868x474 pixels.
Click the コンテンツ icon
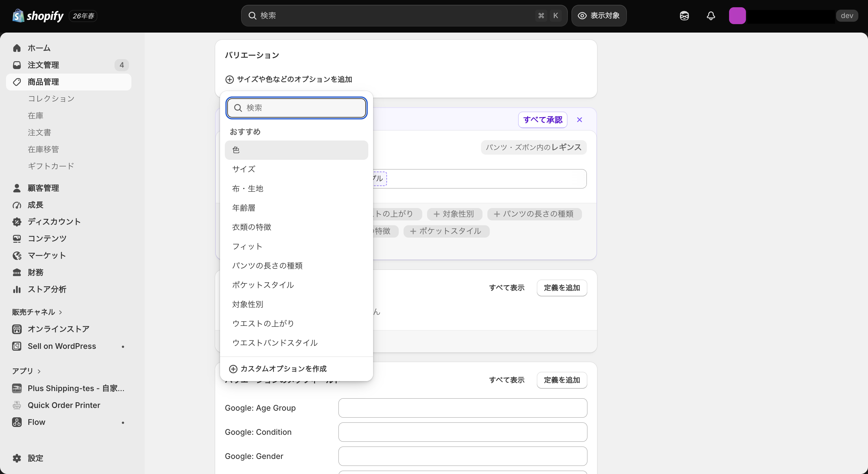17,238
